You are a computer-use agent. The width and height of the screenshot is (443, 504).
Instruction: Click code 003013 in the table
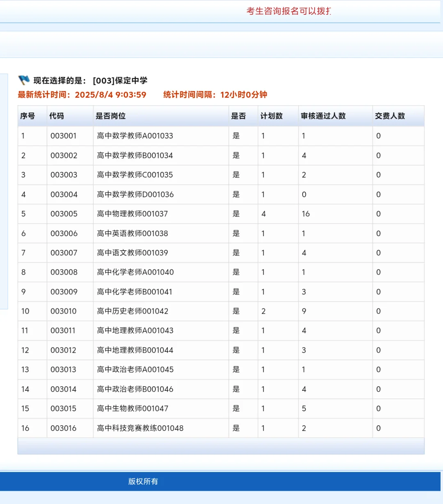point(64,369)
